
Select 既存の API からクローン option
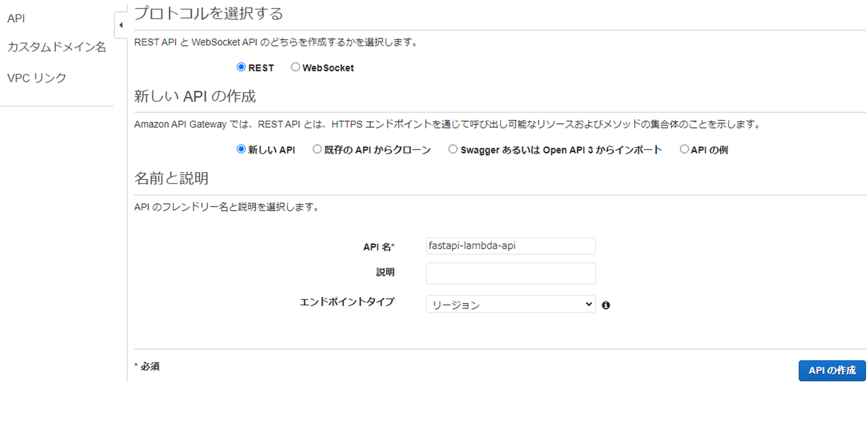pos(317,149)
